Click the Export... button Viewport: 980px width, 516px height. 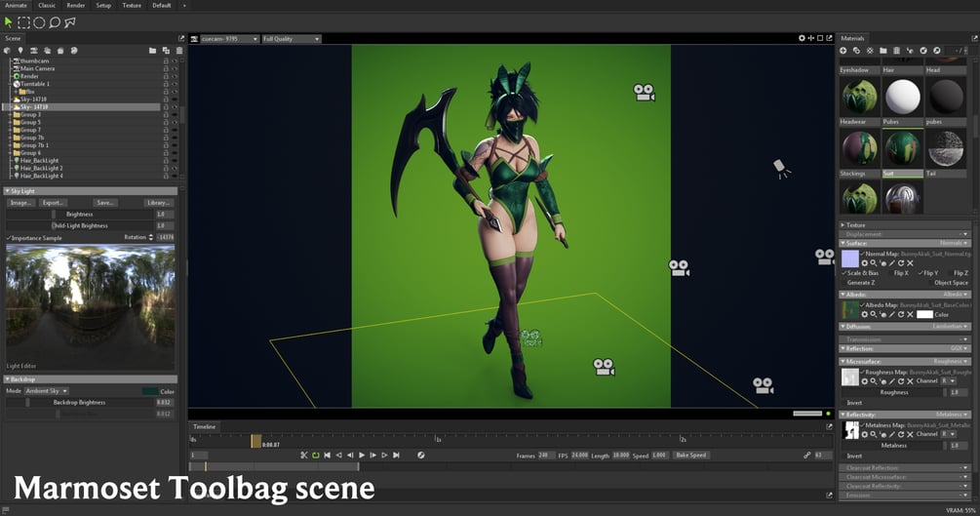[x=52, y=203]
